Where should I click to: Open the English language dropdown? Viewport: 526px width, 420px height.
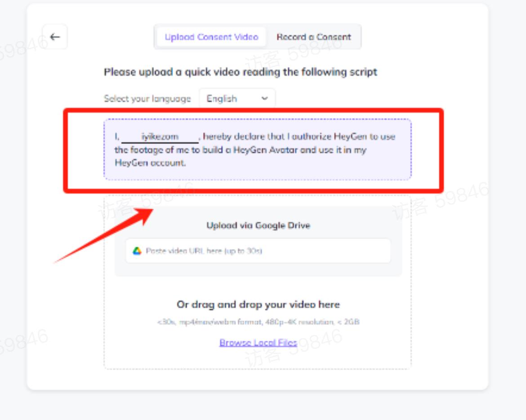point(237,98)
